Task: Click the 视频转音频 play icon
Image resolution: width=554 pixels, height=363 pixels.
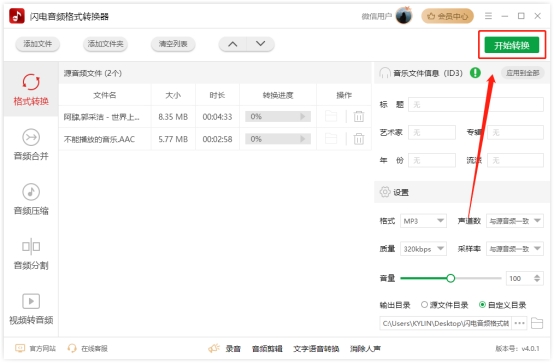Action: [31, 301]
